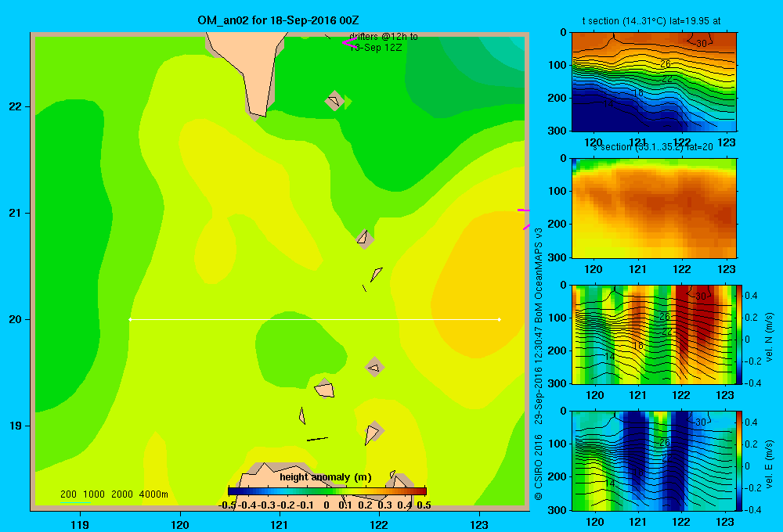Open the salinity section plot
This screenshot has height=532, width=783.
[x=654, y=208]
